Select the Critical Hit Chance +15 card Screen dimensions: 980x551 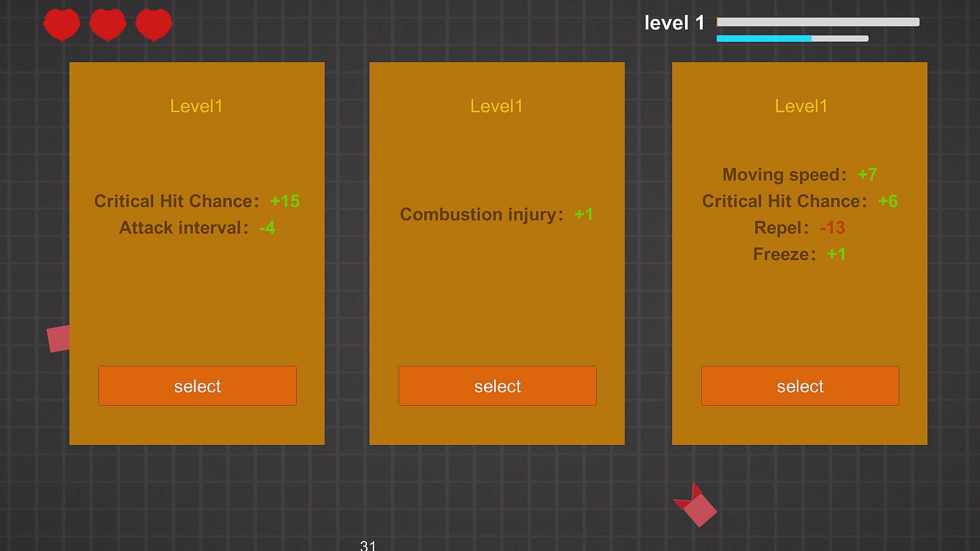click(197, 386)
